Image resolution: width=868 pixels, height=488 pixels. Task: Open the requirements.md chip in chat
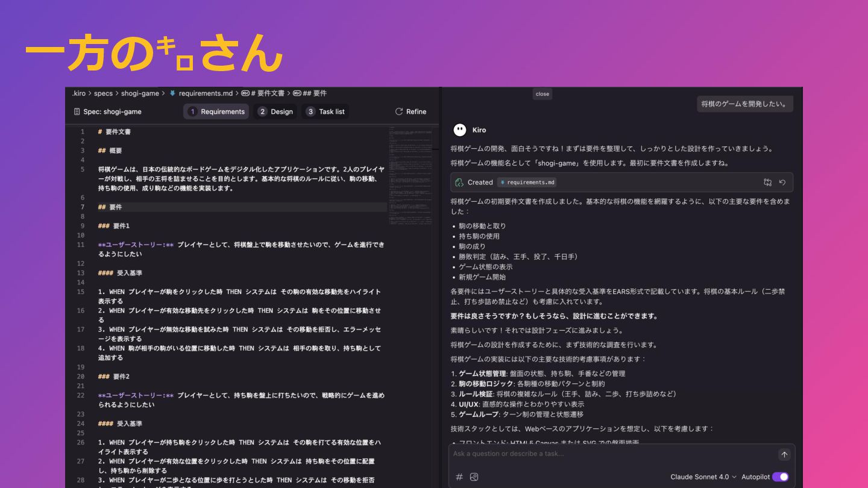tap(527, 182)
